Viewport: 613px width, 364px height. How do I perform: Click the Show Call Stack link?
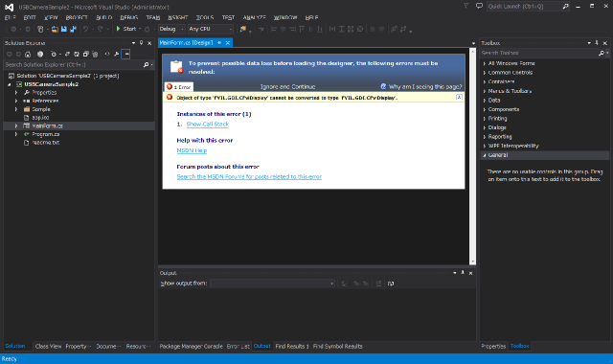pyautogui.click(x=208, y=124)
